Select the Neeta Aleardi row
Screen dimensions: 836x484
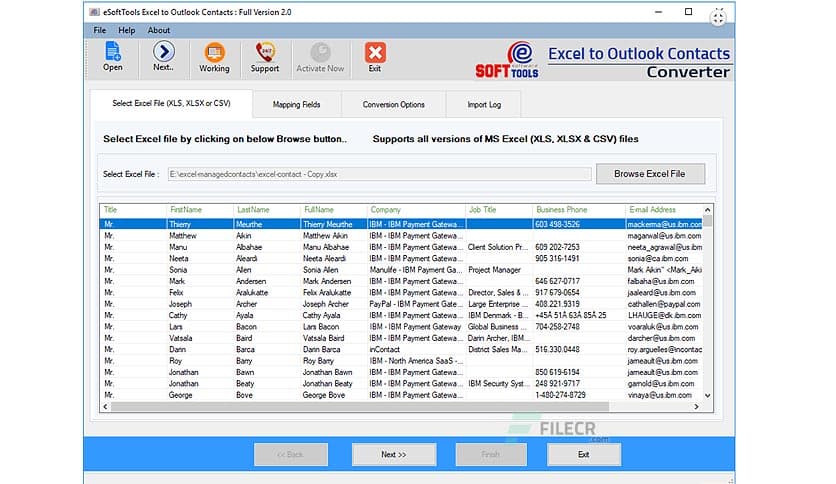click(401, 259)
